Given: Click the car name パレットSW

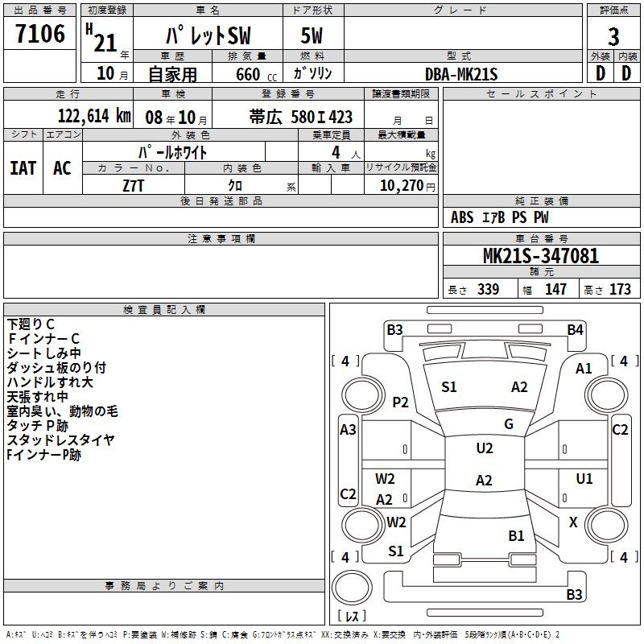Looking at the screenshot, I should pyautogui.click(x=207, y=36).
